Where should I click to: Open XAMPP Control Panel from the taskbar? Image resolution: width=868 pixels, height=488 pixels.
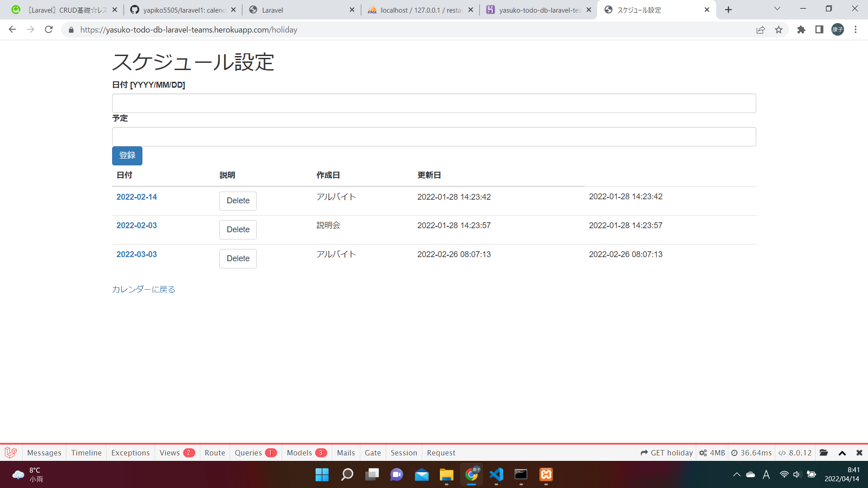(x=546, y=474)
